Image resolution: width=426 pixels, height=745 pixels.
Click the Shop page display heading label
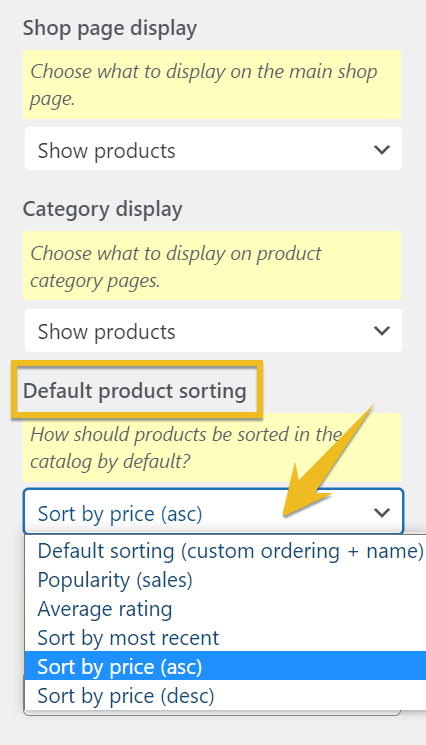[110, 29]
